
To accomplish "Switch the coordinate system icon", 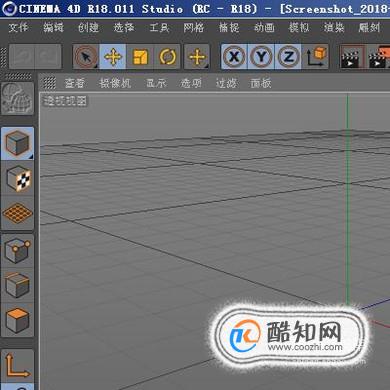I will (x=315, y=57).
